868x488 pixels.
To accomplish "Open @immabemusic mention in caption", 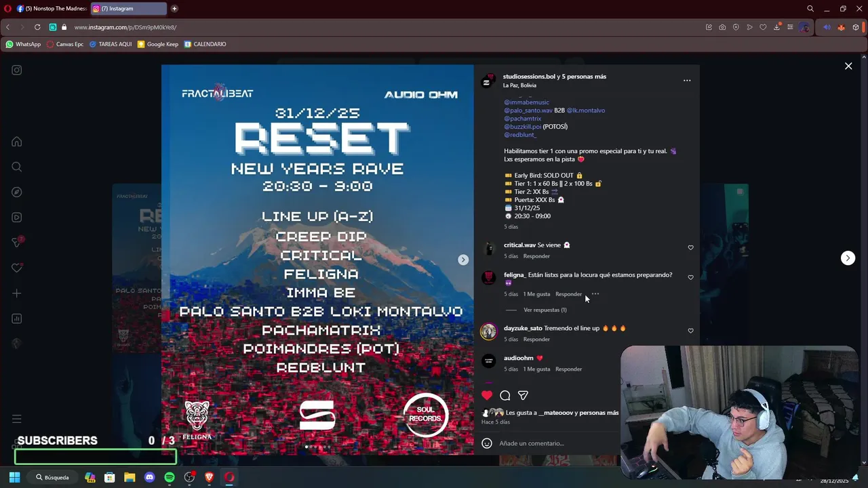I will pyautogui.click(x=526, y=102).
